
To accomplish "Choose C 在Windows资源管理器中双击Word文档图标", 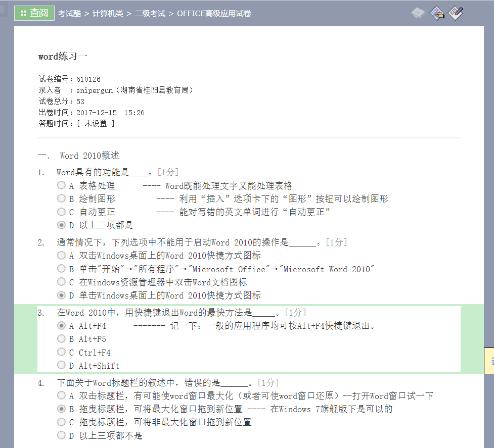I will pos(62,282).
